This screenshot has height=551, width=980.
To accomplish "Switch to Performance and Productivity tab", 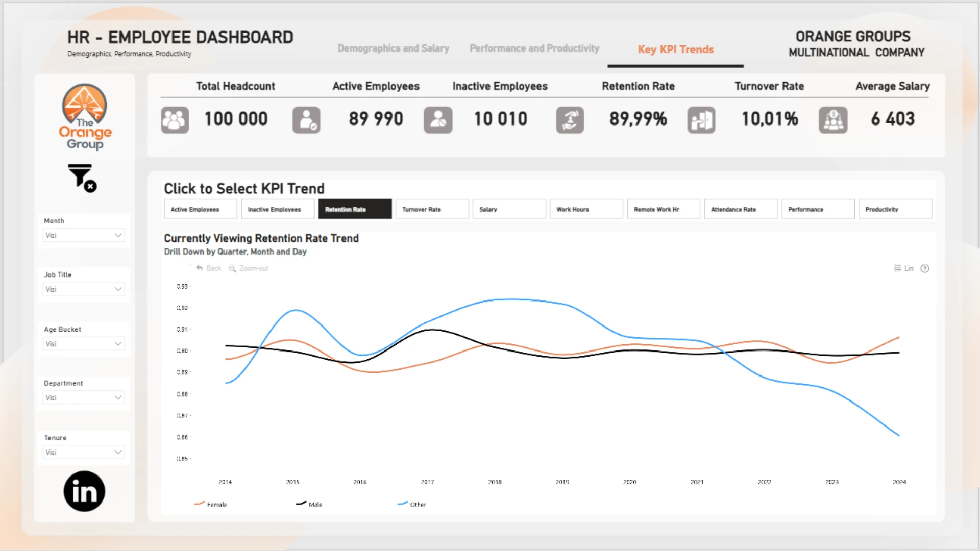I will (x=534, y=48).
